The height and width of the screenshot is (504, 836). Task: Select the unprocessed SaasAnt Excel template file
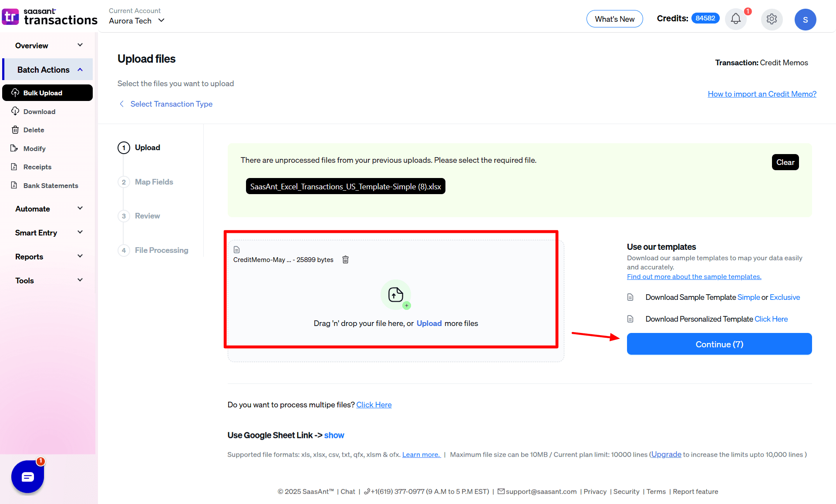[x=345, y=187]
